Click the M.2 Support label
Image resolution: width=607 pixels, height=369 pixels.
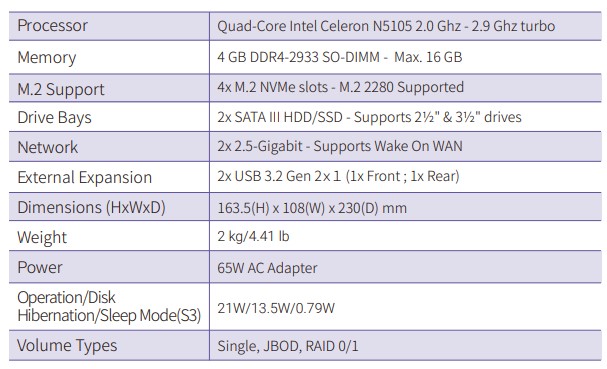[x=61, y=89]
